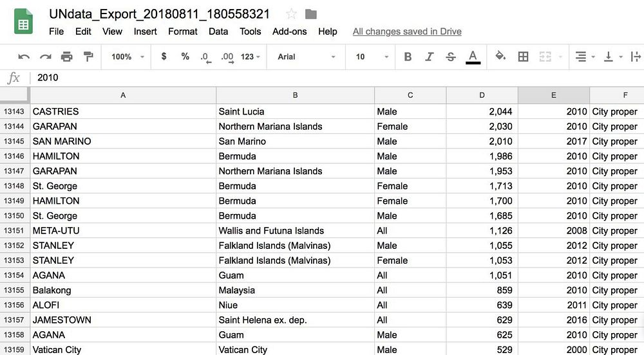Open the Add-ons menu

[x=290, y=32]
